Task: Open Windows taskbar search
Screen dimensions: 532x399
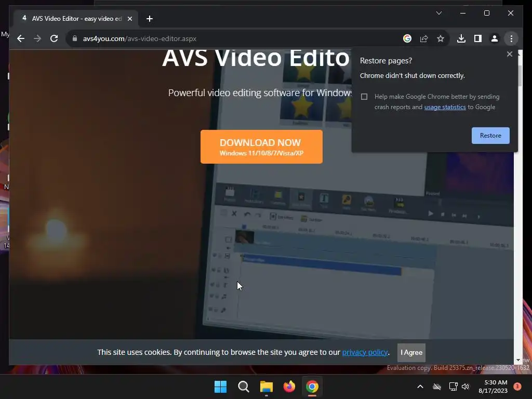Action: click(x=243, y=387)
